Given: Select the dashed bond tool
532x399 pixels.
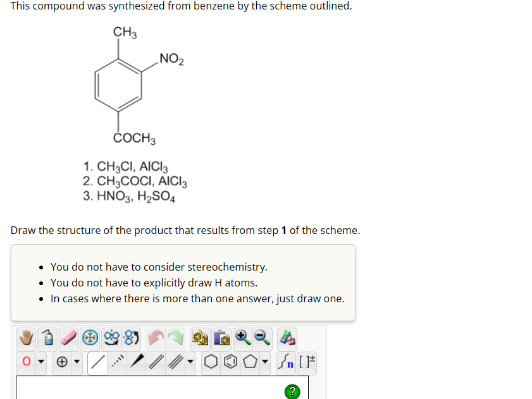Looking at the screenshot, I should click(x=118, y=361).
